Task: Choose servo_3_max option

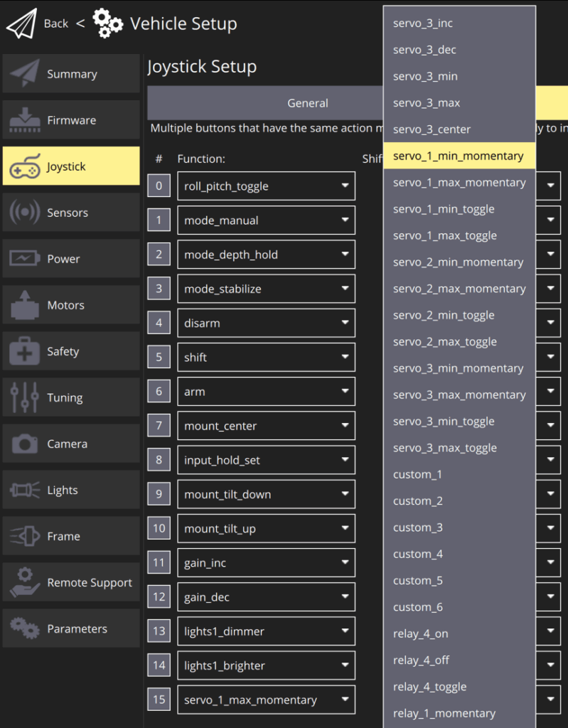Action: [459, 102]
